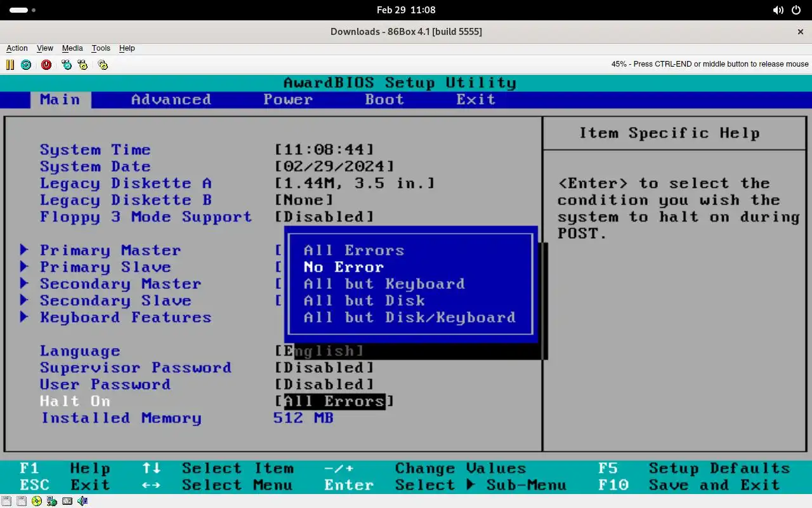The width and height of the screenshot is (812, 508).
Task: Select All but Disk/Keyboard option
Action: (410, 317)
